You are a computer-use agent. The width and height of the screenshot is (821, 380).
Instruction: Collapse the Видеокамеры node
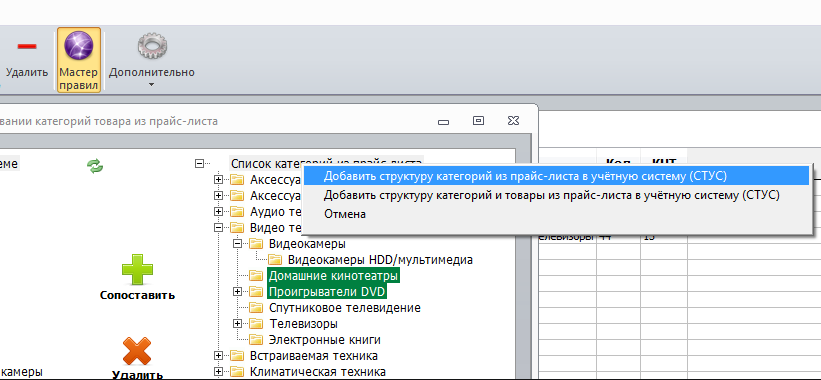[237, 243]
